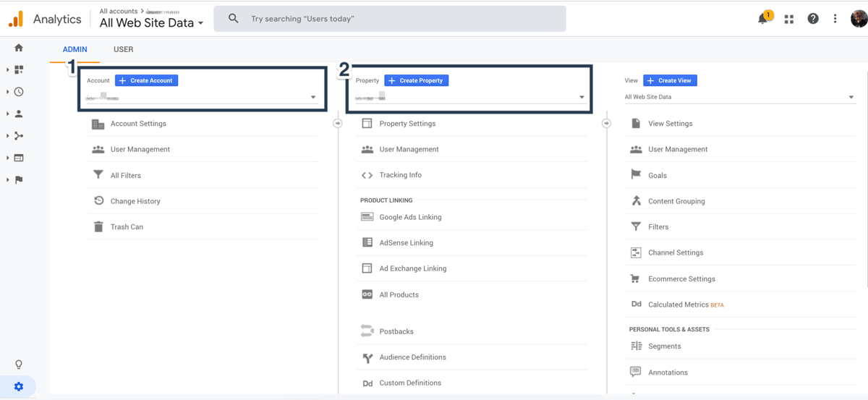Click the Change History clock icon
The height and width of the screenshot is (400, 868).
click(98, 201)
